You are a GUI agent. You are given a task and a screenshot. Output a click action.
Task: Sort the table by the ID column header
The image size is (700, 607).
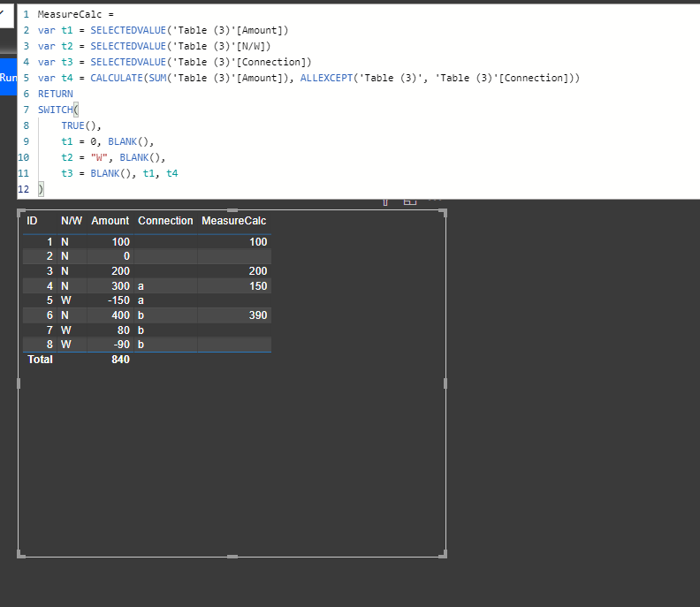32,221
